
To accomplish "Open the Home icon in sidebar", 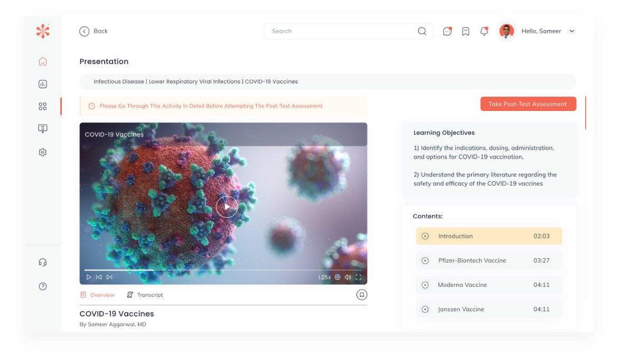I will (x=43, y=61).
